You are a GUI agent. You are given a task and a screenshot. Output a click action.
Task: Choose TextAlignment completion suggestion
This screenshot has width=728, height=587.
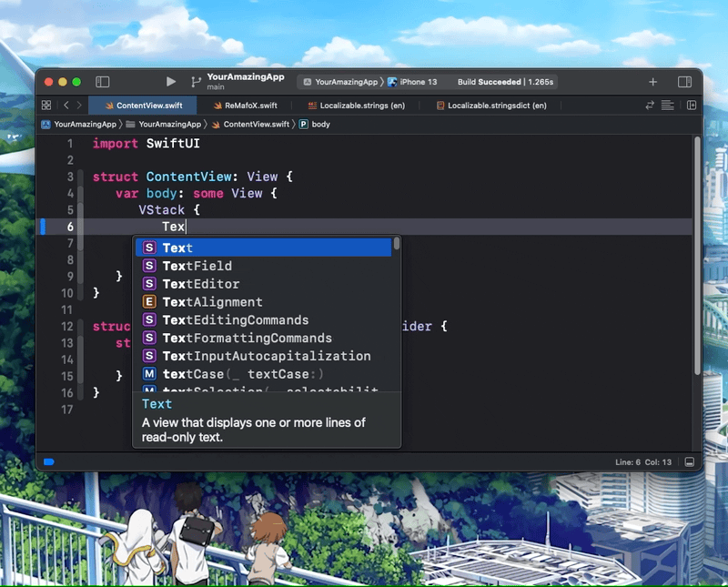pyautogui.click(x=212, y=302)
